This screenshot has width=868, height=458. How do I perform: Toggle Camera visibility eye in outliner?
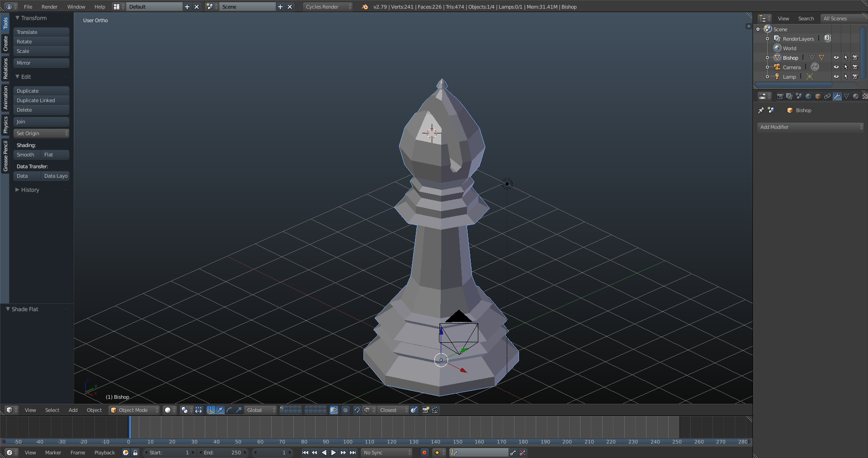pos(836,67)
